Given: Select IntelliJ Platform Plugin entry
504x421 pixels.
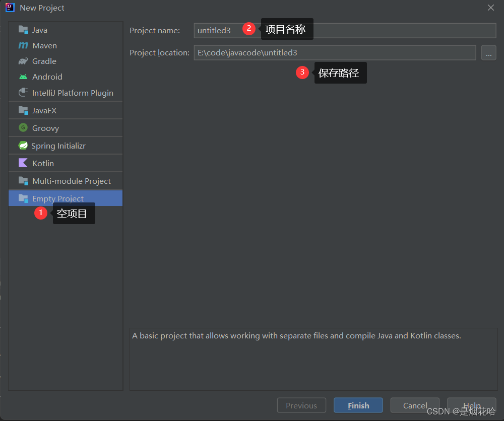Looking at the screenshot, I should coord(66,93).
